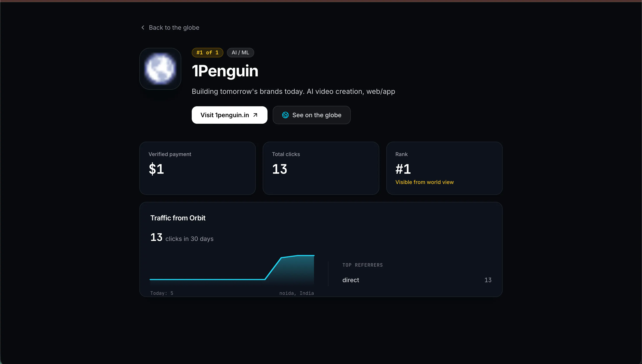The image size is (642, 364).
Task: Click the external link arrow icon
Action: click(x=255, y=115)
